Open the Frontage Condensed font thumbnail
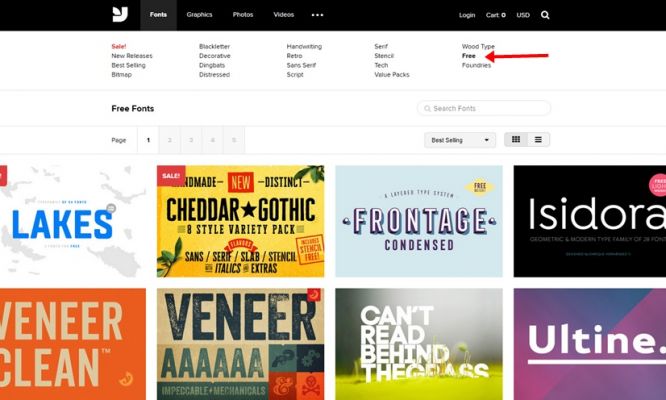The image size is (666, 400). point(419,221)
